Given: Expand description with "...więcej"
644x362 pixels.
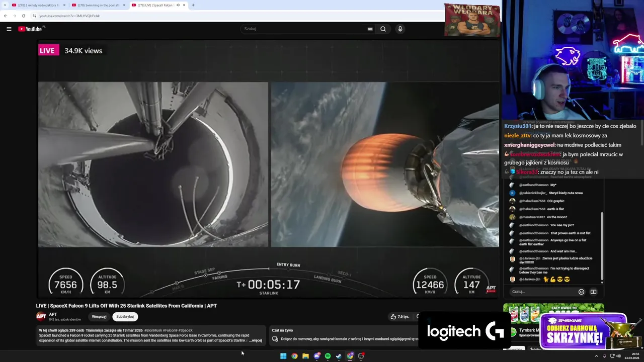Looking at the screenshot, I should pyautogui.click(x=256, y=340).
